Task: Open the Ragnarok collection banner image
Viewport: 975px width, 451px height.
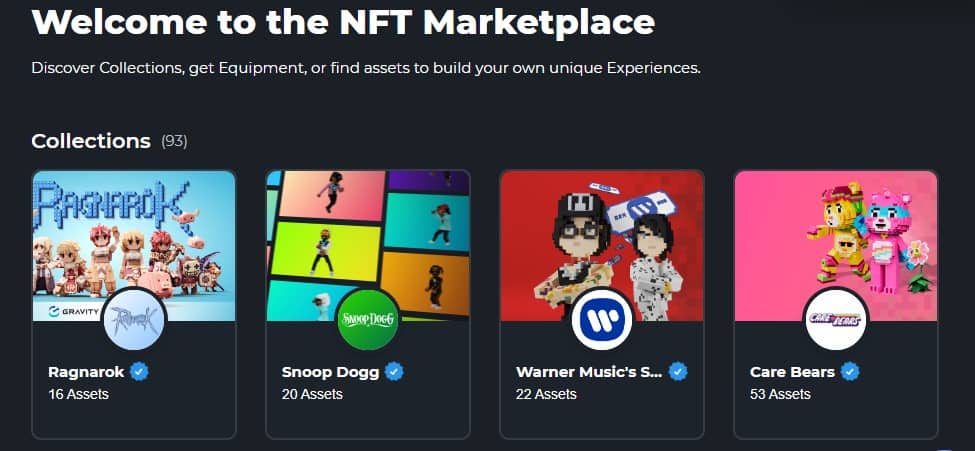Action: [x=134, y=246]
